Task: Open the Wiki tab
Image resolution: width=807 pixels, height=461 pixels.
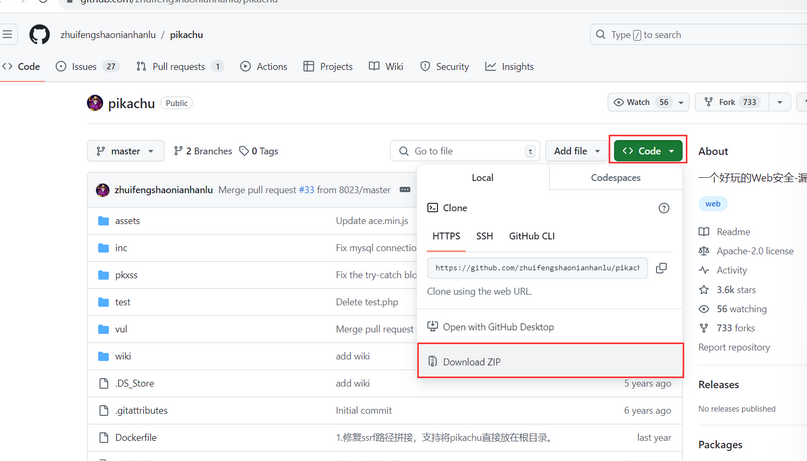Action: 386,66
